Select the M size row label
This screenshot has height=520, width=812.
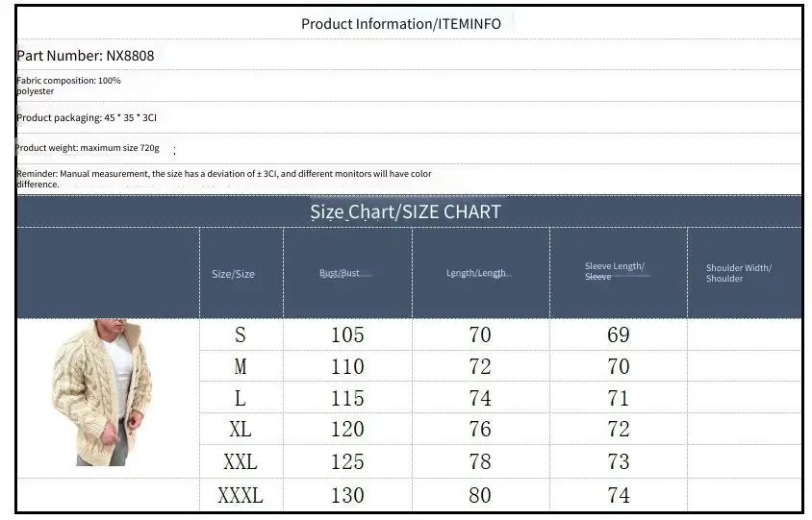(x=240, y=366)
